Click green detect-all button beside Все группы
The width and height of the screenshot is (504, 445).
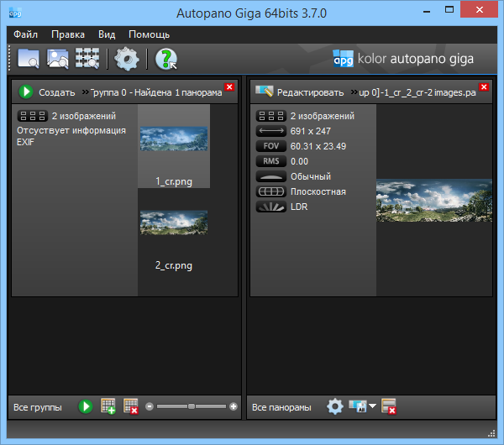tap(86, 406)
